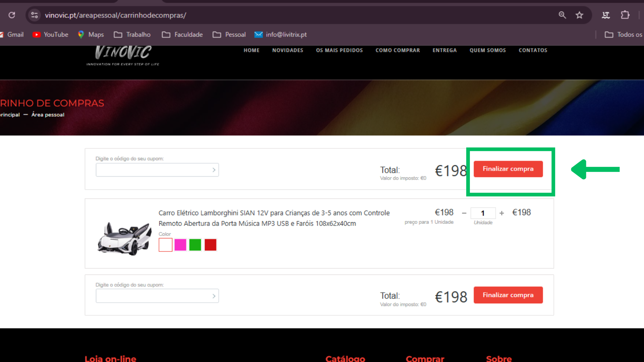Screen dimensions: 644x362
Task: Click the browser reload icon
Action: [x=12, y=15]
